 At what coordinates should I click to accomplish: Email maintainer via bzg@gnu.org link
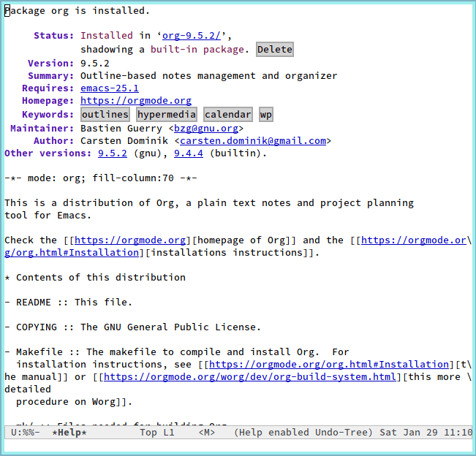206,129
